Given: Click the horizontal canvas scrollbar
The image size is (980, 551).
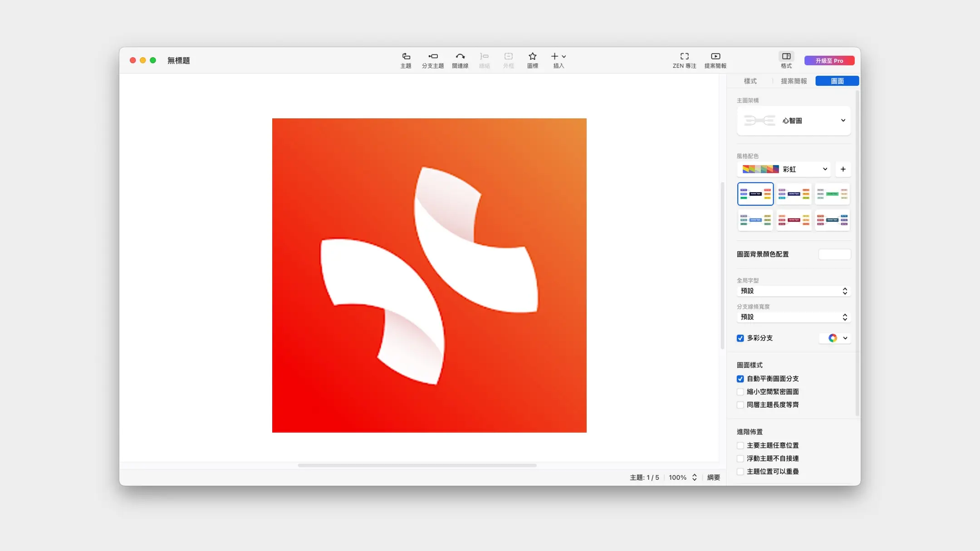Looking at the screenshot, I should [417, 465].
